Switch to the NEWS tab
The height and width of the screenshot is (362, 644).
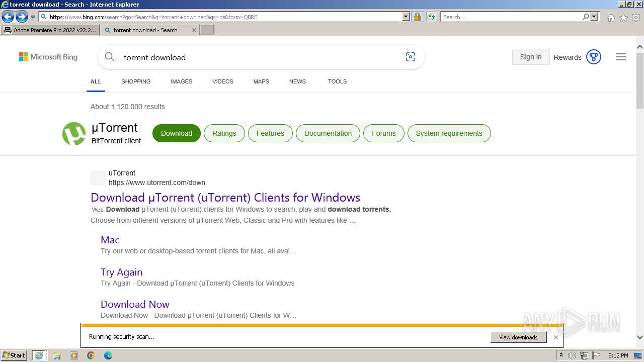[297, 81]
